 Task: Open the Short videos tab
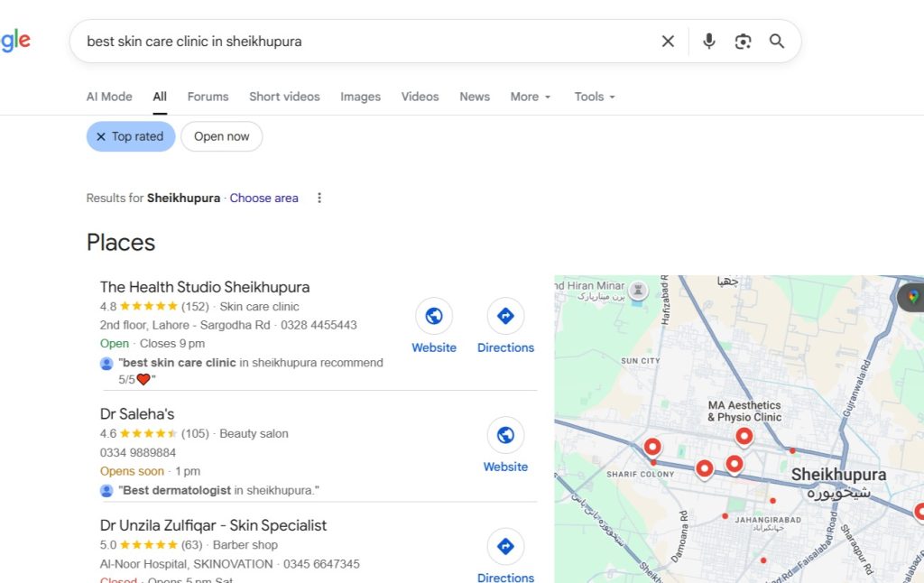point(284,97)
